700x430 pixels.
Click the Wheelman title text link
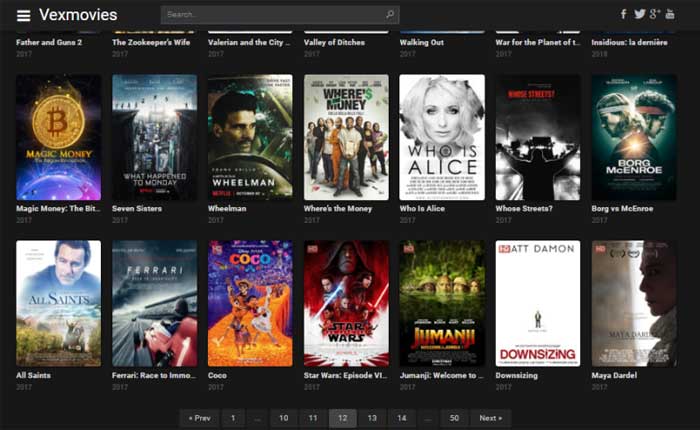(x=227, y=209)
